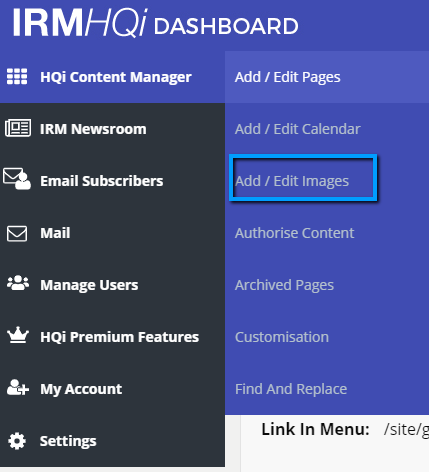Open the HQi Premium Features label
Viewport: 429px width, 472px height.
click(119, 337)
